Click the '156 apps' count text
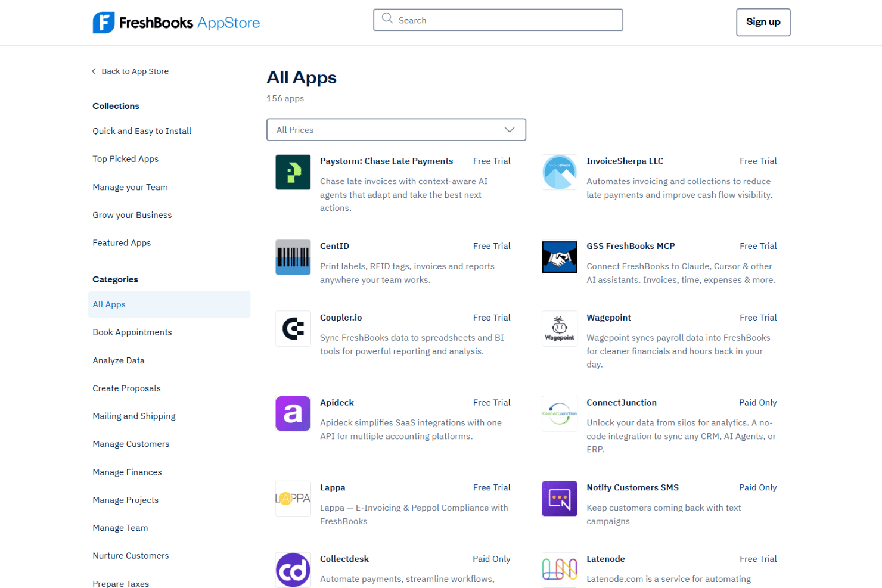Viewport: 882px width, 588px height. click(x=285, y=98)
